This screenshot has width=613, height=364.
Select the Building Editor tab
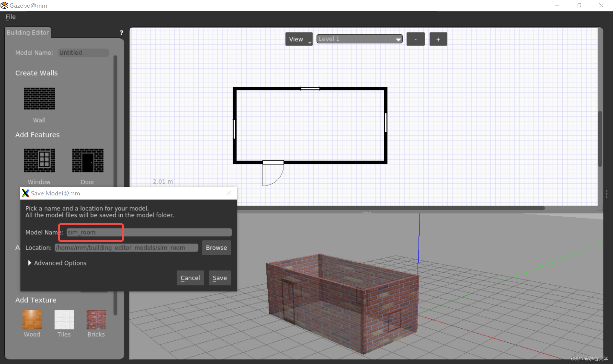coord(28,33)
